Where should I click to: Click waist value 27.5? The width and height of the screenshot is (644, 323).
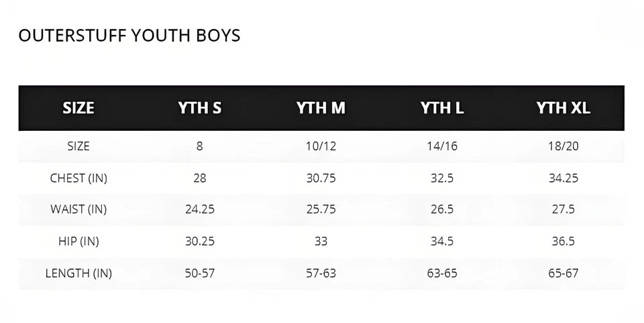pyautogui.click(x=563, y=209)
